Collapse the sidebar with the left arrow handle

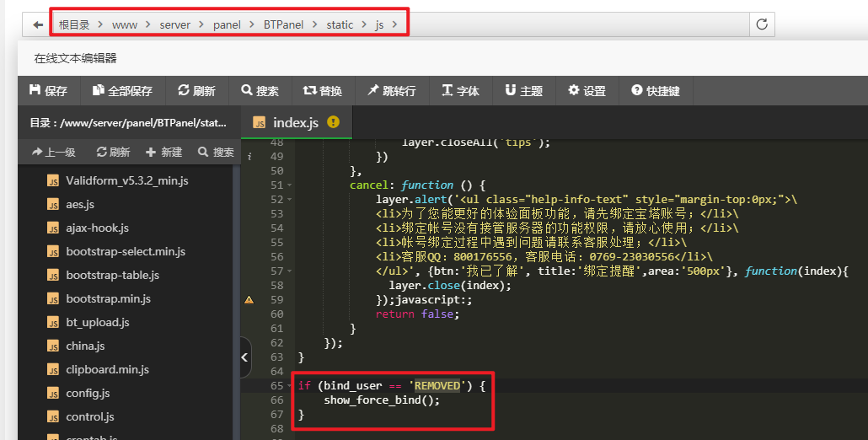click(x=245, y=357)
